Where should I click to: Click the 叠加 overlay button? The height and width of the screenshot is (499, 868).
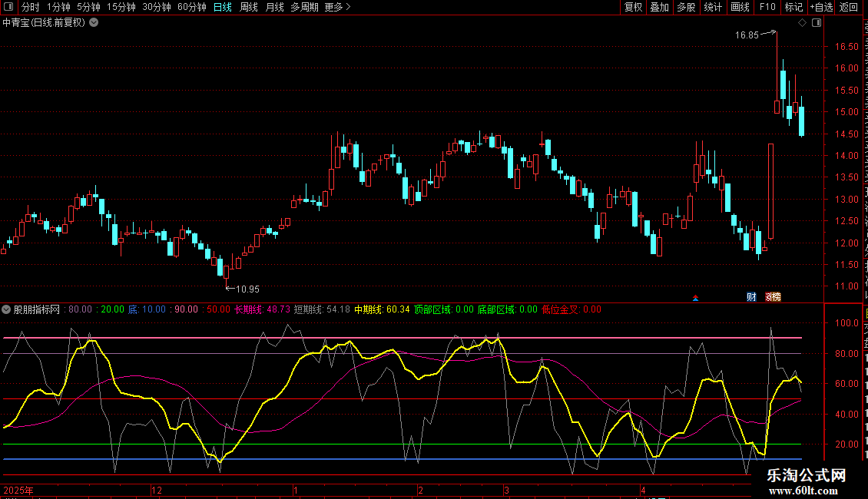[x=659, y=7]
